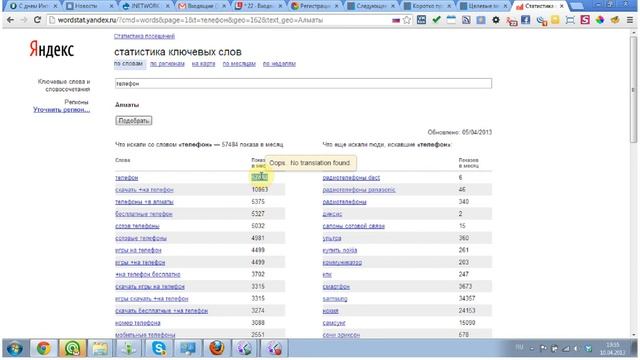640x360 pixels.
Task: Select the 'по регионам' statistics tab
Action: (x=167, y=64)
